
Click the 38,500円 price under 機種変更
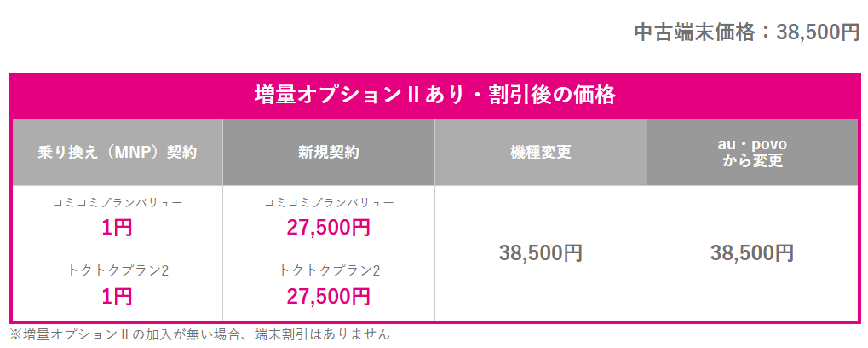tap(540, 253)
